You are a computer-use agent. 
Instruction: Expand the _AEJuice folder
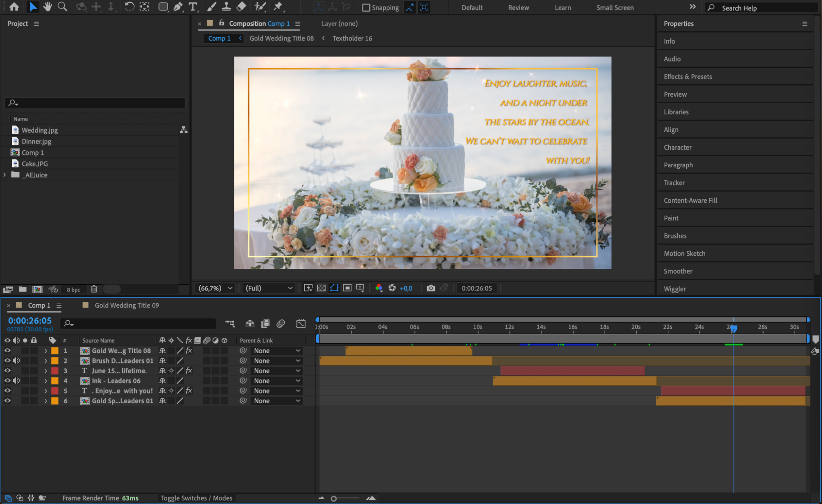(5, 175)
